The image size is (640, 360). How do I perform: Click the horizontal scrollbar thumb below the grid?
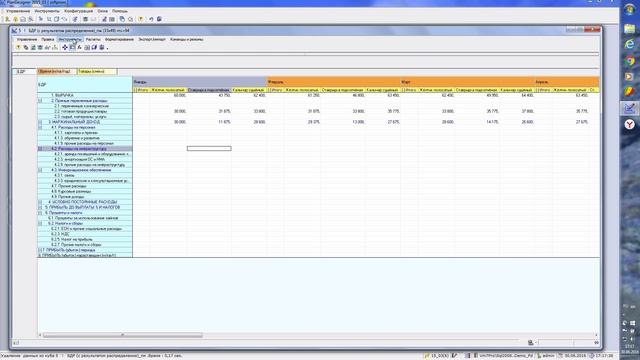(122, 335)
